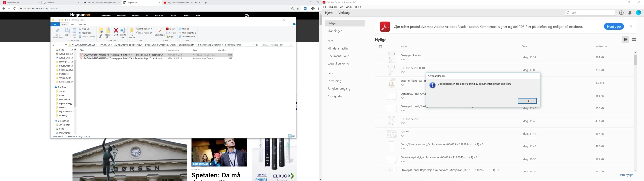Dismiss the Acrobat app promotion banner
The height and width of the screenshot is (181, 644).
coord(631,26)
